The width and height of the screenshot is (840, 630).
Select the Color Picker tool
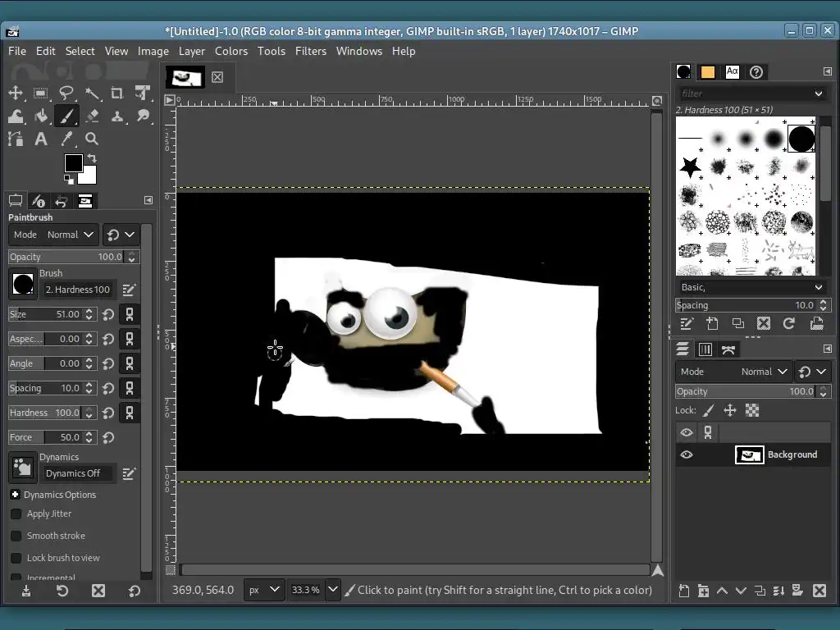pyautogui.click(x=66, y=139)
